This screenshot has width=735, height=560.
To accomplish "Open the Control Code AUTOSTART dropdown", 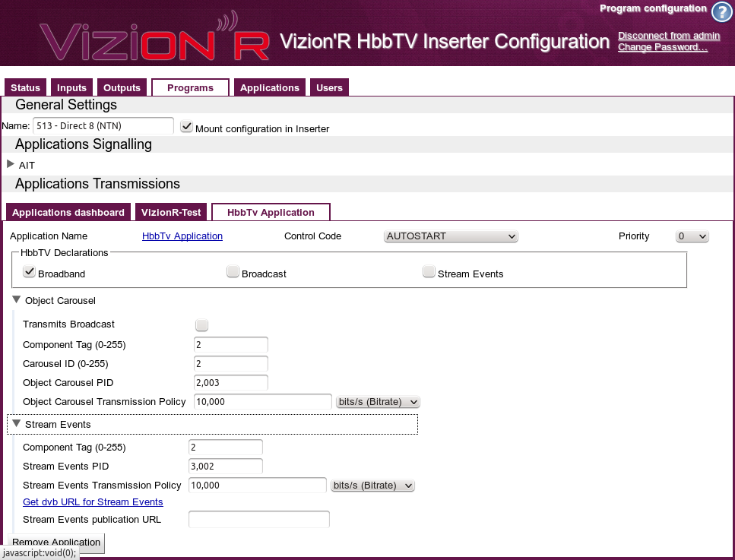I will coord(451,236).
